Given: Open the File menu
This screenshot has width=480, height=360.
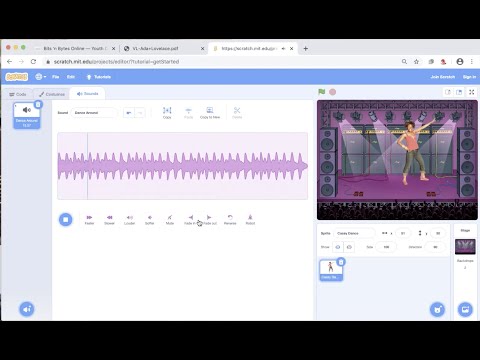Looking at the screenshot, I should coord(55,77).
